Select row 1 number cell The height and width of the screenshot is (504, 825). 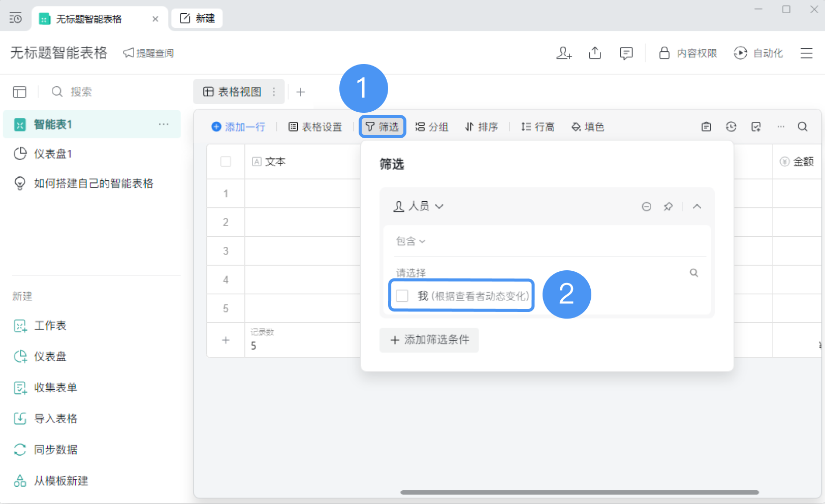point(226,194)
